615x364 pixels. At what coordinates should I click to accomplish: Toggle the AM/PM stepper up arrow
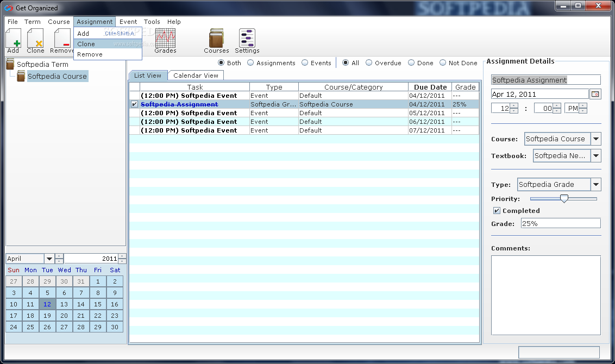pos(583,106)
